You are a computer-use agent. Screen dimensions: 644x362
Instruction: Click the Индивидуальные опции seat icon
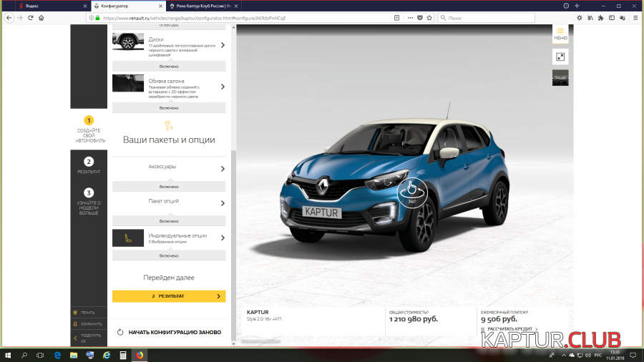(x=128, y=238)
